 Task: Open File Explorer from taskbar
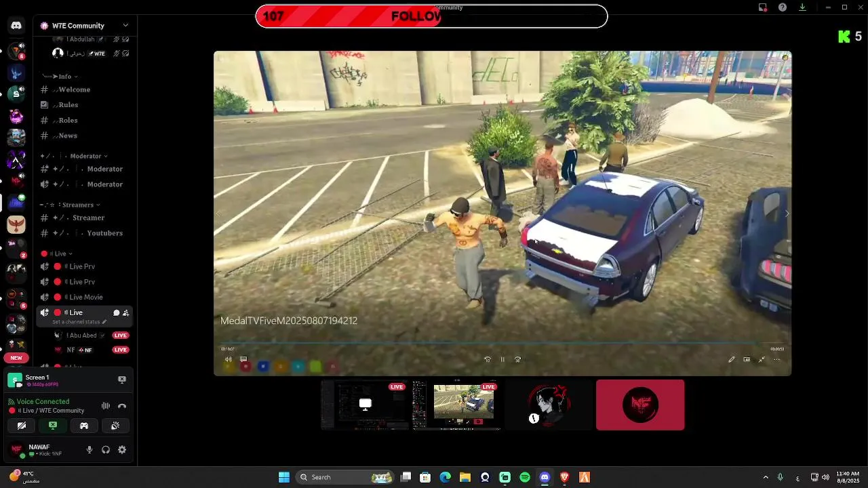465,477
